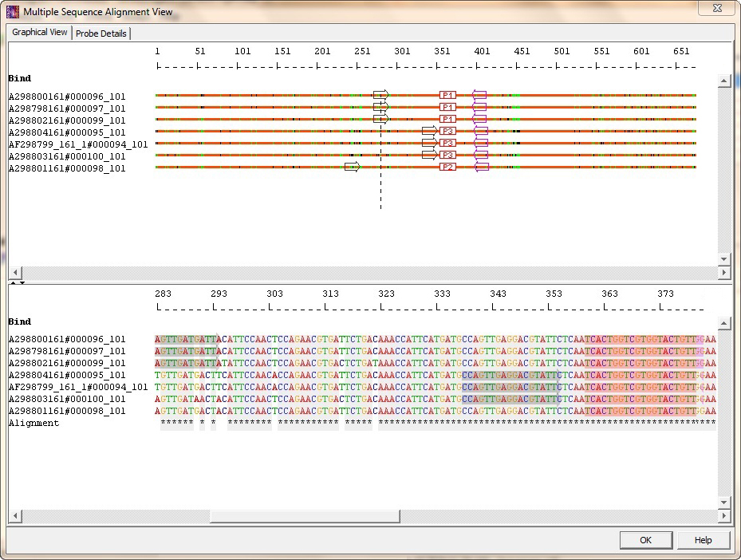Click the P1 probe marker on A298802161#000099_101

click(447, 119)
